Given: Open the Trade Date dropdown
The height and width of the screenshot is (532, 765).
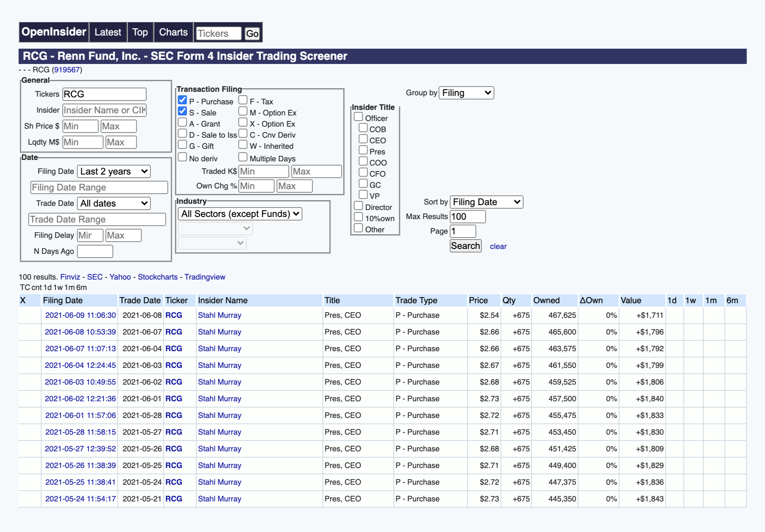Looking at the screenshot, I should 114,203.
